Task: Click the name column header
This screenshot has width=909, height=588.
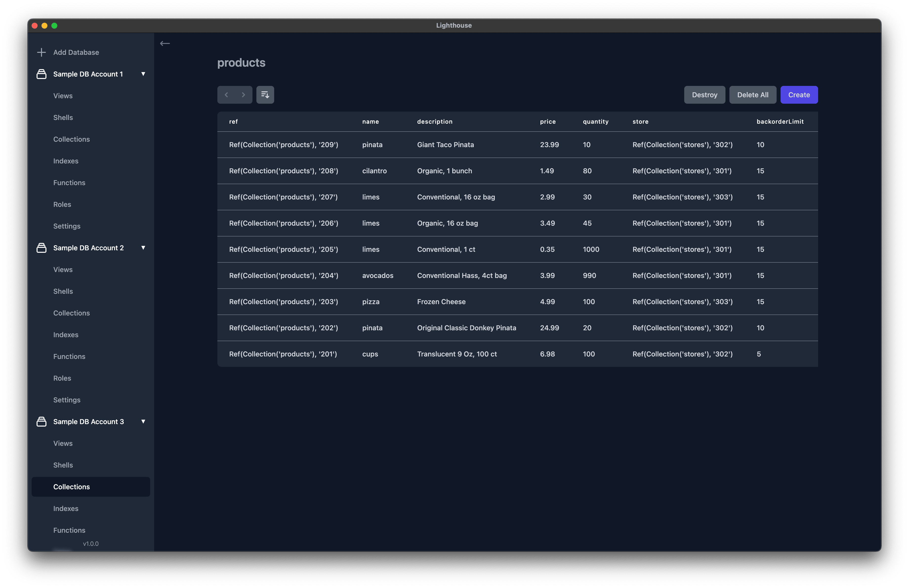Action: tap(371, 122)
